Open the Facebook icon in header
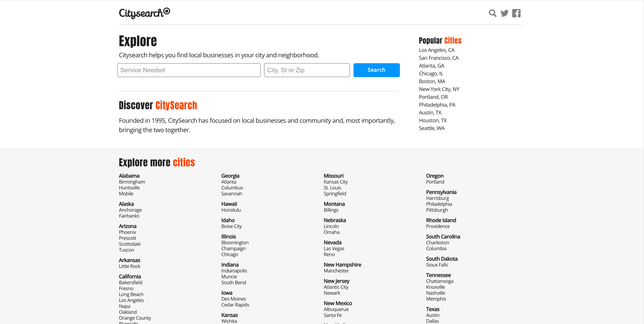The image size is (644, 324). coord(516,13)
